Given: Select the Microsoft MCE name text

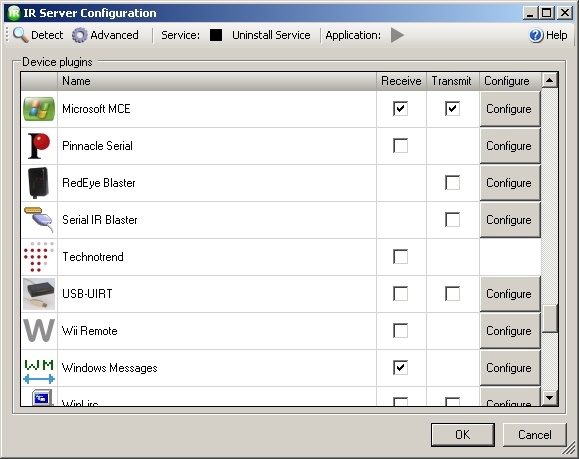Looking at the screenshot, I should coord(96,109).
